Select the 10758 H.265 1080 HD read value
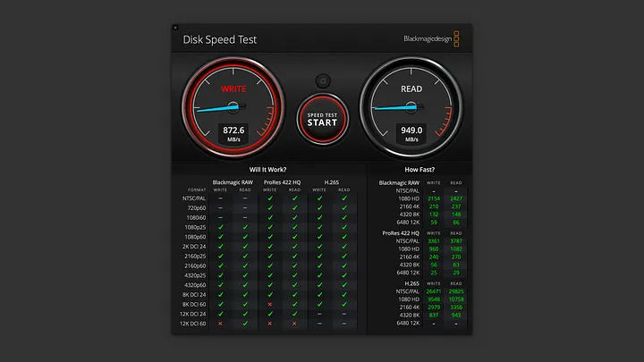644x362 pixels. tap(456, 299)
